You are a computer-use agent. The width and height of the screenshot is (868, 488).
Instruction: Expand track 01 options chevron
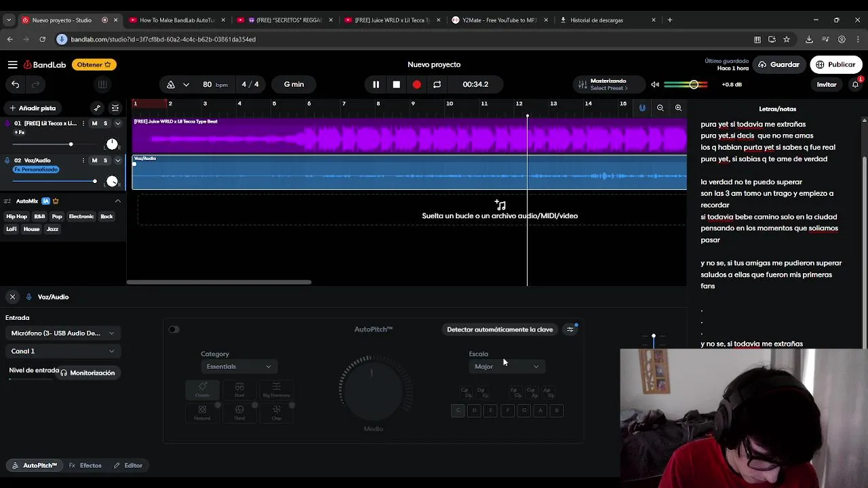[117, 123]
